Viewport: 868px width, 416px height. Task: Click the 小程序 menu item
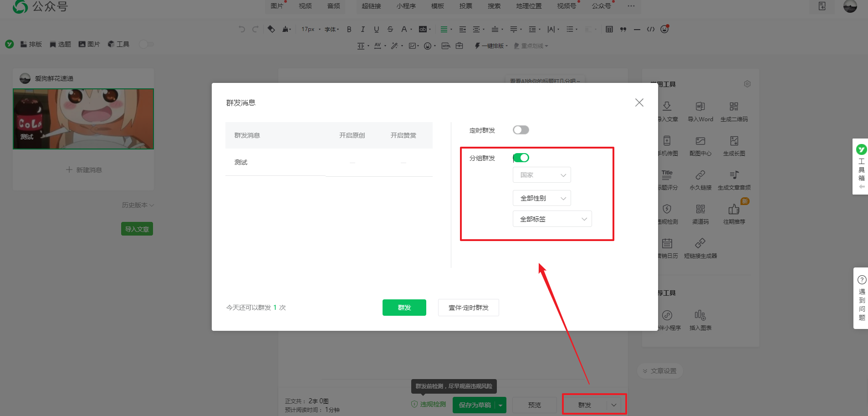[406, 6]
